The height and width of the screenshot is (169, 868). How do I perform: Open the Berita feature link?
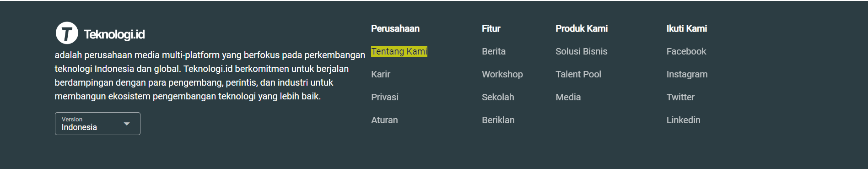click(494, 51)
